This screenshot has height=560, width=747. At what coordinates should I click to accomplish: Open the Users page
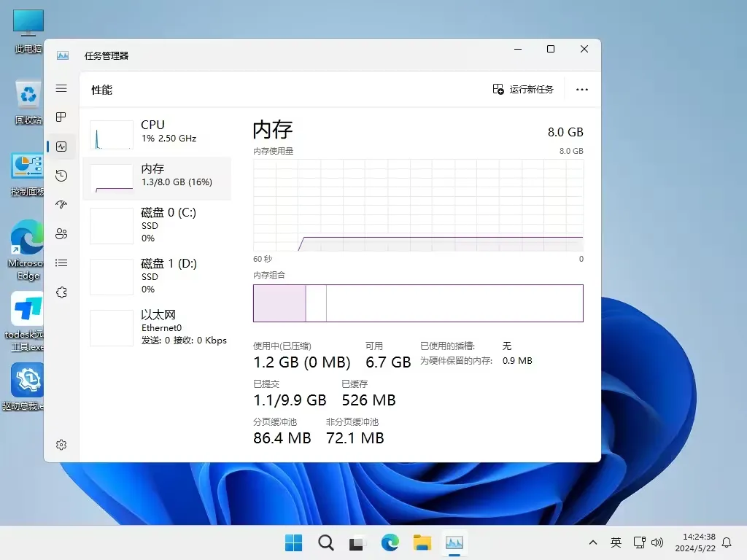point(61,233)
